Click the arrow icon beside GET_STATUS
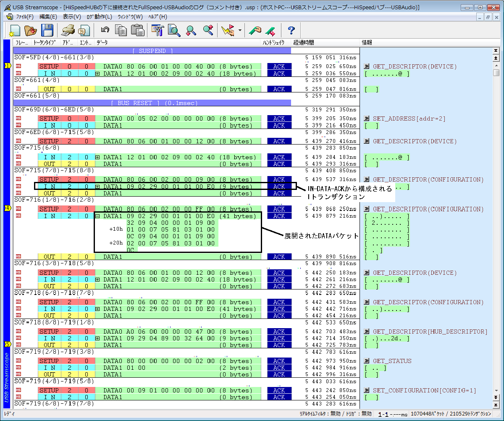The width and height of the screenshot is (504, 421). (x=367, y=361)
